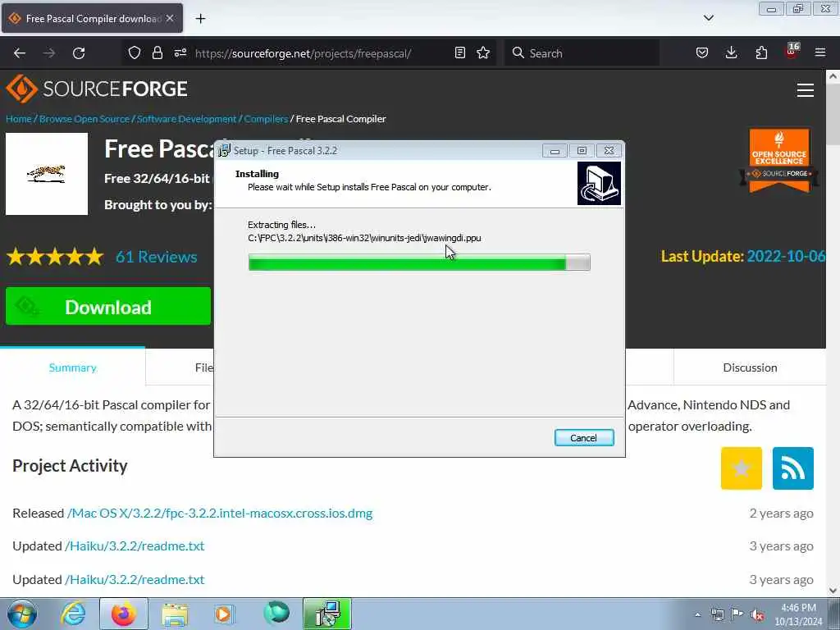
Task: Open Software Development breadcrumb
Action: pos(186,119)
